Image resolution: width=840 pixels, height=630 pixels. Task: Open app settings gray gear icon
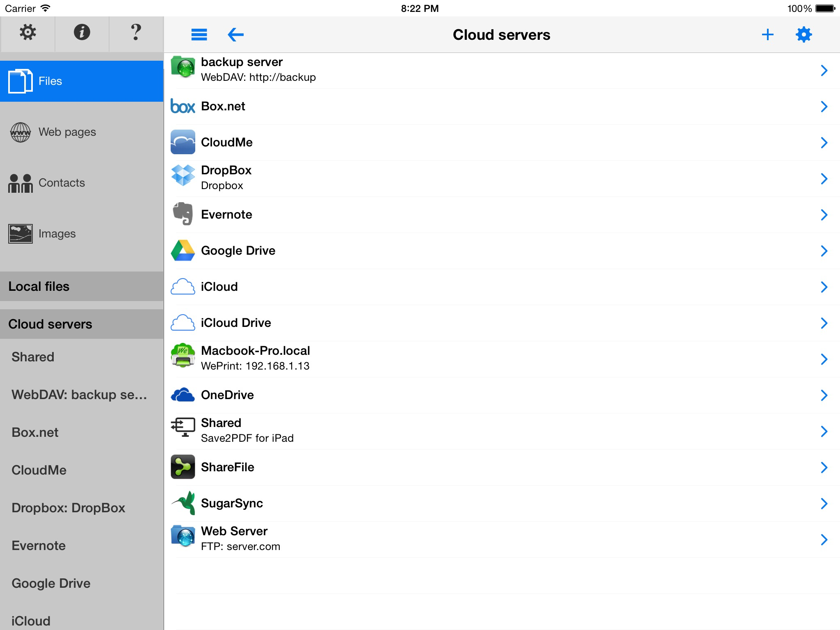[x=28, y=32]
